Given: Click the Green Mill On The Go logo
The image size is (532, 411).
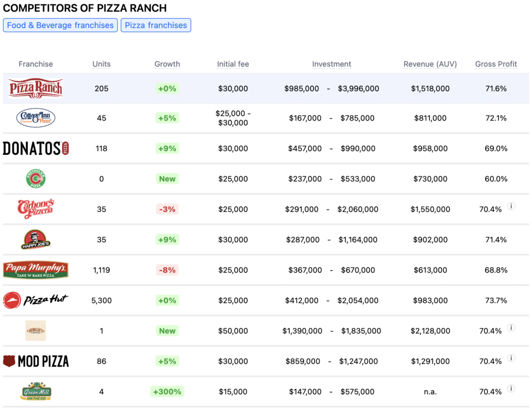Looking at the screenshot, I should tap(36, 391).
